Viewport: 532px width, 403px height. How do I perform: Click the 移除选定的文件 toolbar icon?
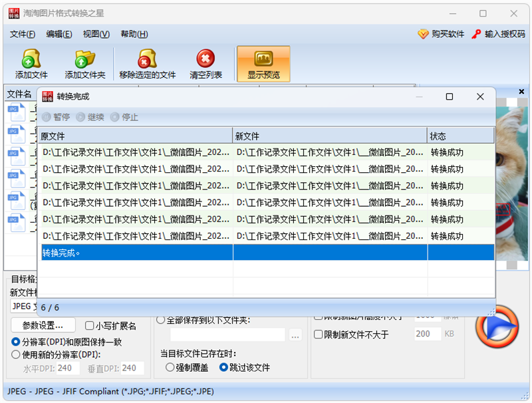point(147,59)
